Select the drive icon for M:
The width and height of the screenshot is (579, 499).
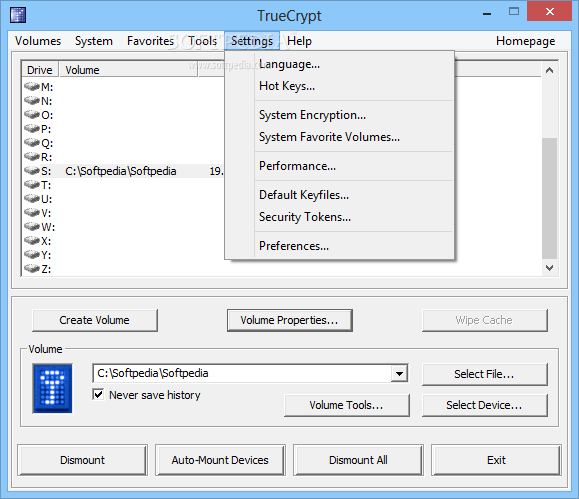(x=32, y=86)
